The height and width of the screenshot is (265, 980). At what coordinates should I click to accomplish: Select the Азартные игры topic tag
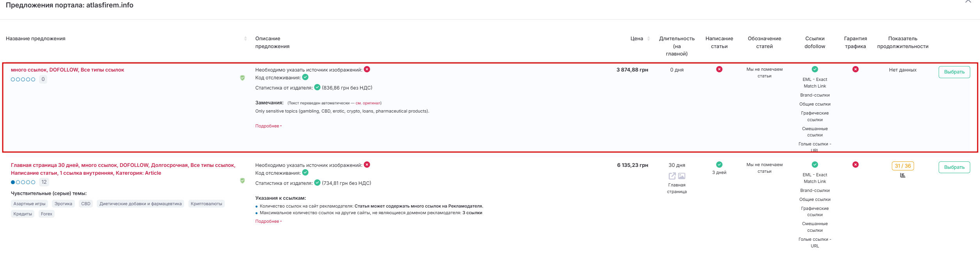tap(29, 204)
